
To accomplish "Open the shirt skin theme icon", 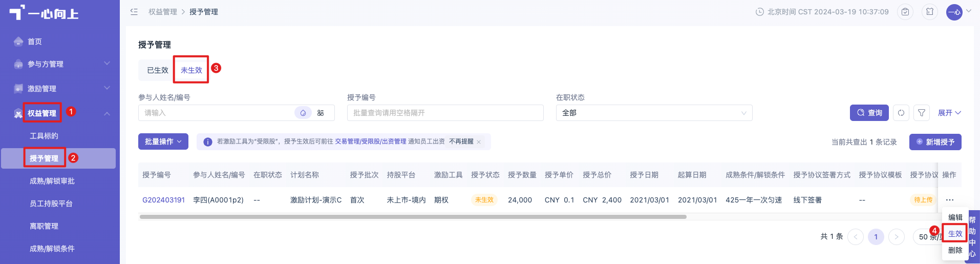I will tap(930, 12).
